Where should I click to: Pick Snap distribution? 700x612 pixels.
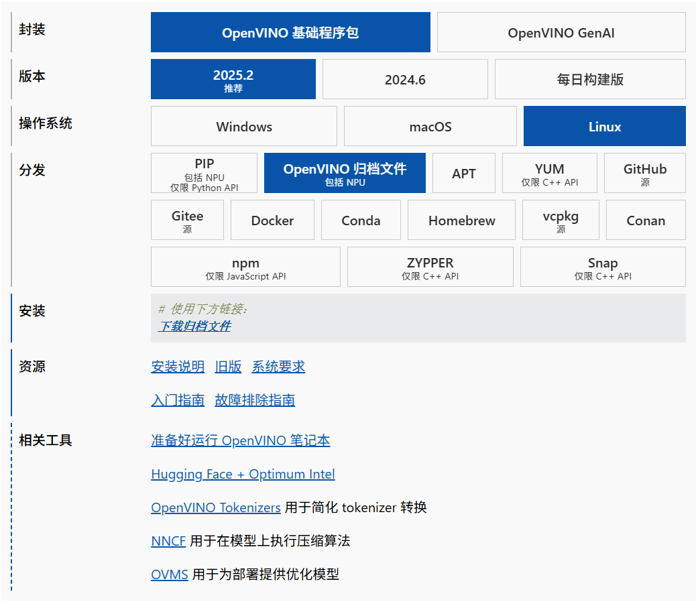coord(602,267)
